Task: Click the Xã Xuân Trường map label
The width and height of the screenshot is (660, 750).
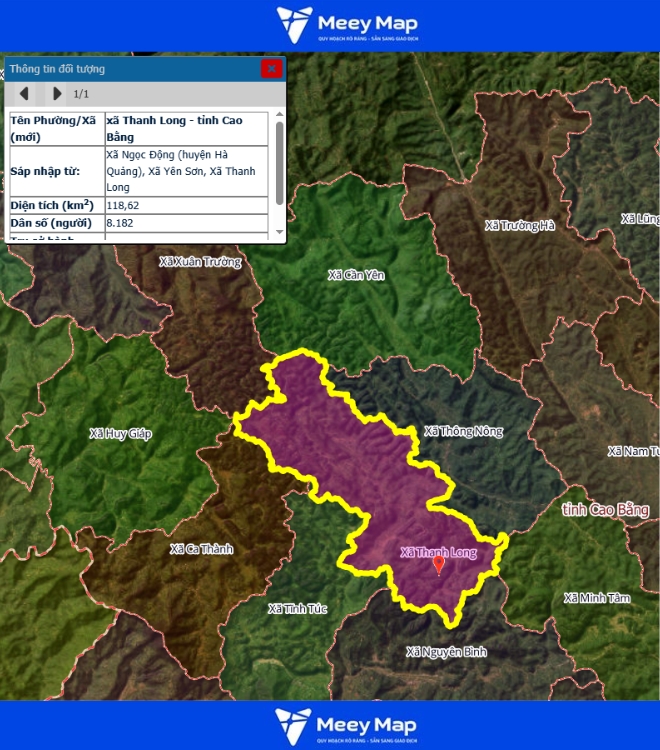Action: point(200,261)
